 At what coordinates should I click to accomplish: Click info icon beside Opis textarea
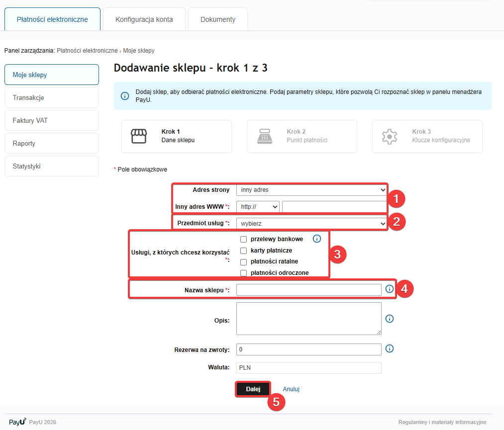[390, 319]
